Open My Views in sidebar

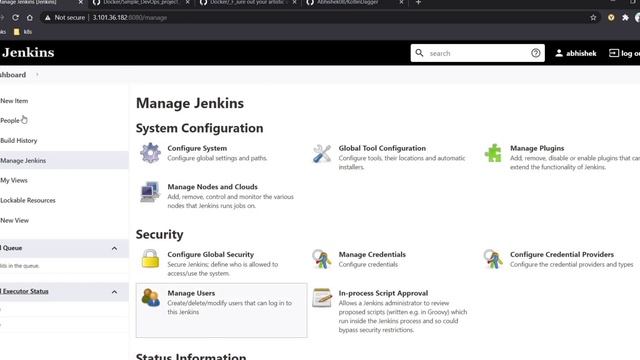pos(13,180)
